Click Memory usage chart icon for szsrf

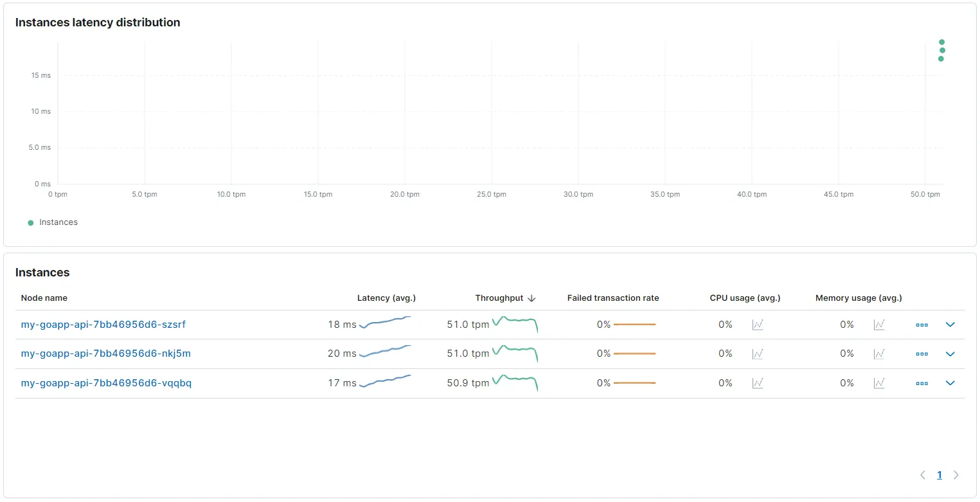tap(879, 325)
